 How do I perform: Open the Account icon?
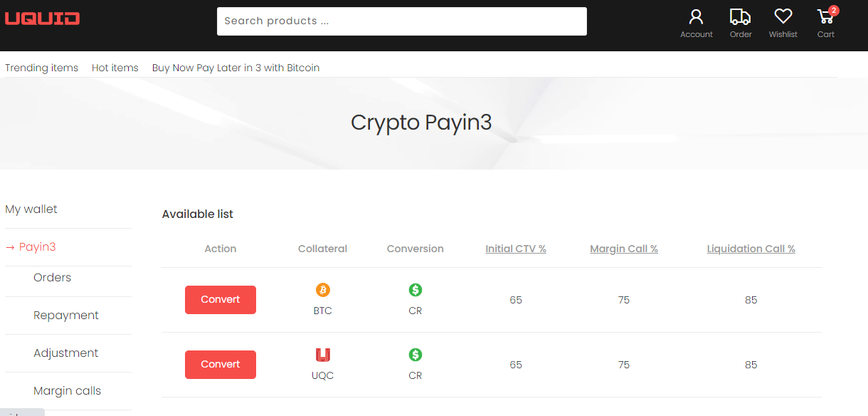click(x=696, y=17)
